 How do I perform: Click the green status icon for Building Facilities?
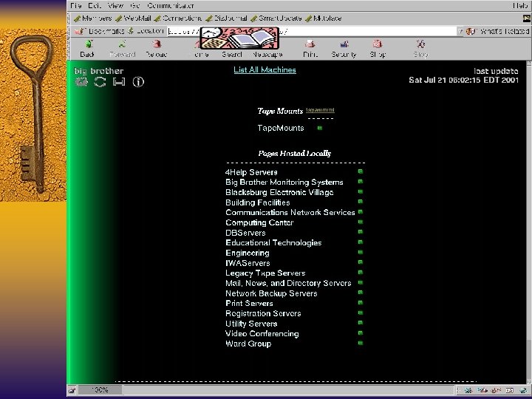pyautogui.click(x=361, y=202)
